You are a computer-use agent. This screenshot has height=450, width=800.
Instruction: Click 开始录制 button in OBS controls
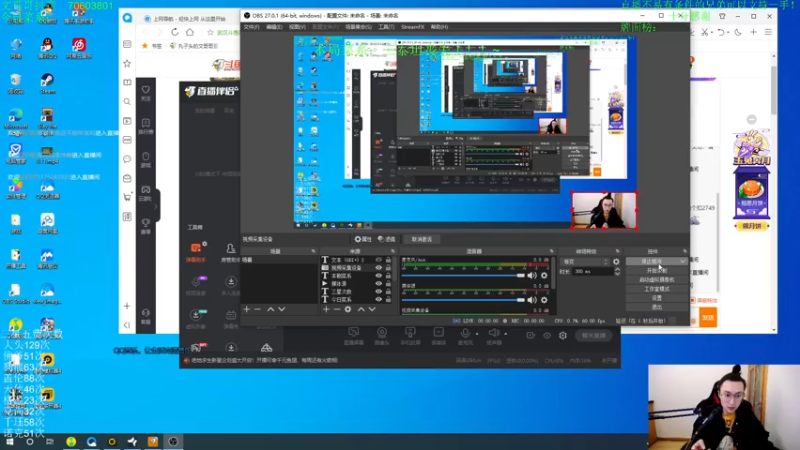pyautogui.click(x=657, y=270)
